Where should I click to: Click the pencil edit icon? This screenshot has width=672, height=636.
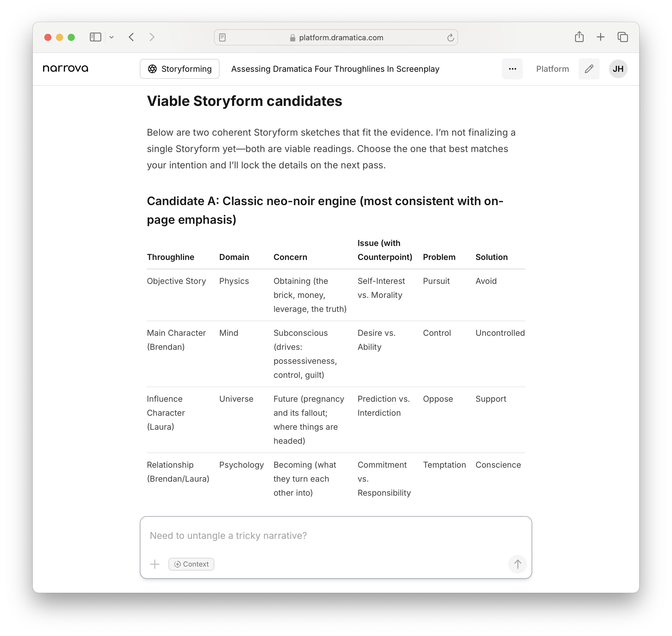coord(589,69)
